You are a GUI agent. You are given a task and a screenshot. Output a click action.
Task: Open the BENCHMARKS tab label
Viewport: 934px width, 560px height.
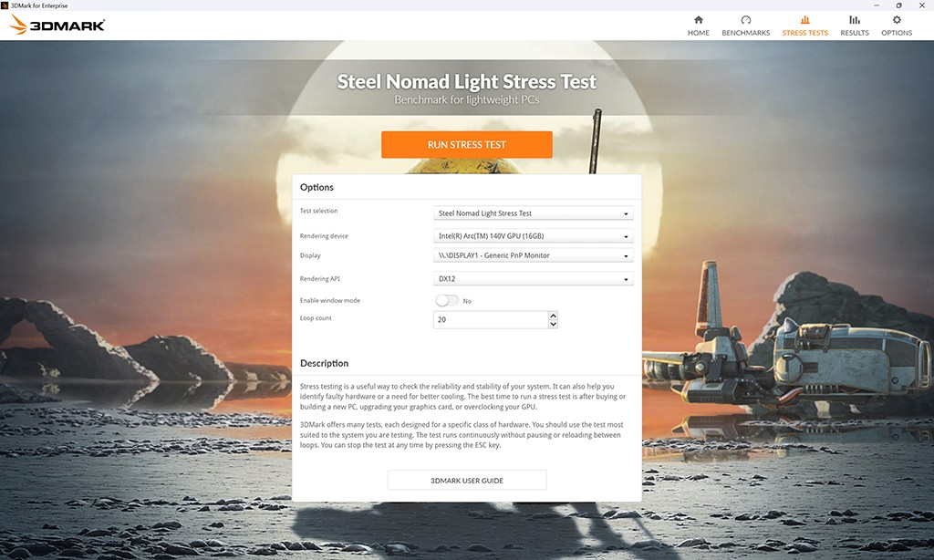tap(746, 33)
